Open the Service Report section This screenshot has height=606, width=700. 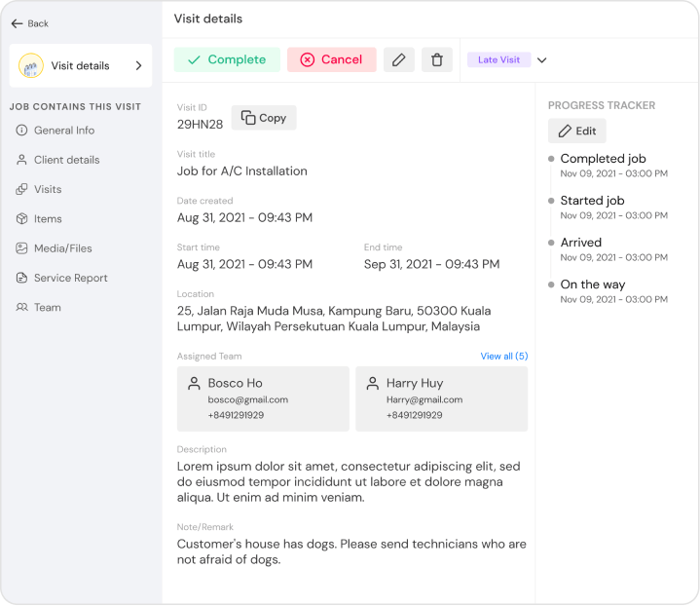(x=61, y=278)
